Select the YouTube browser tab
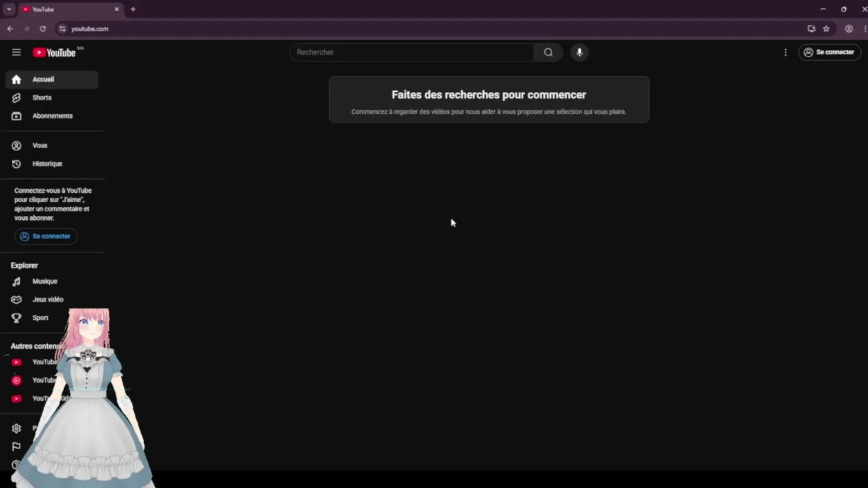 (x=70, y=9)
